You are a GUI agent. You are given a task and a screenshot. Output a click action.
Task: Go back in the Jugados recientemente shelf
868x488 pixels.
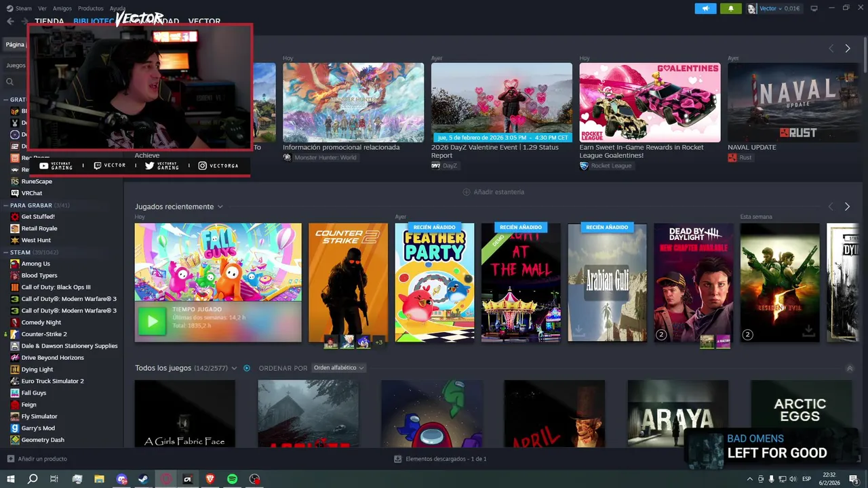click(x=831, y=207)
